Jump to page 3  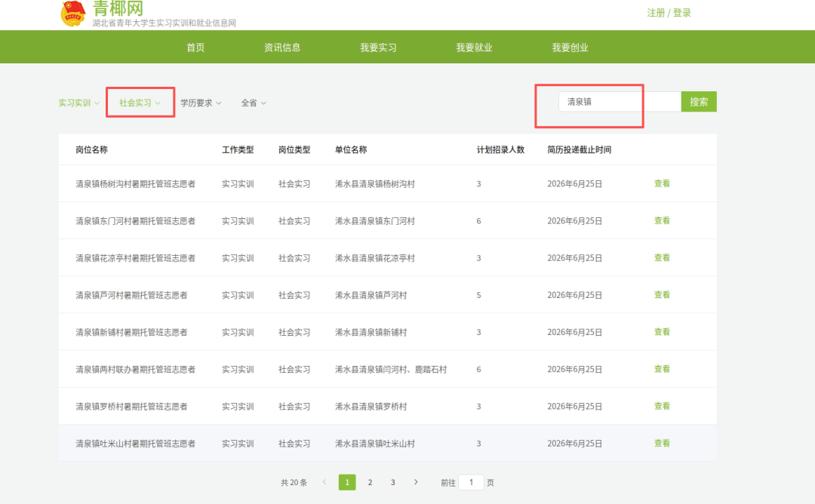393,482
